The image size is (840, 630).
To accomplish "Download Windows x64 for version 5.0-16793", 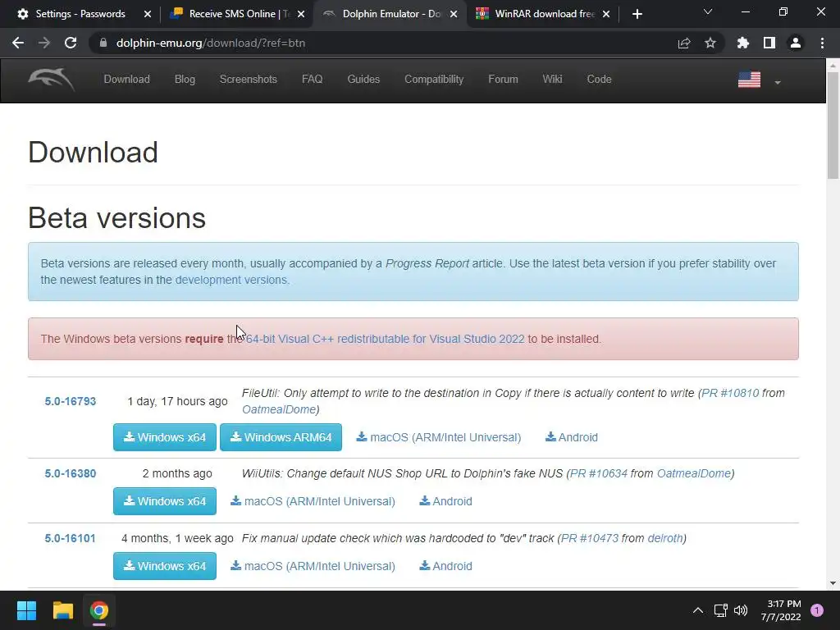I will pyautogui.click(x=165, y=437).
